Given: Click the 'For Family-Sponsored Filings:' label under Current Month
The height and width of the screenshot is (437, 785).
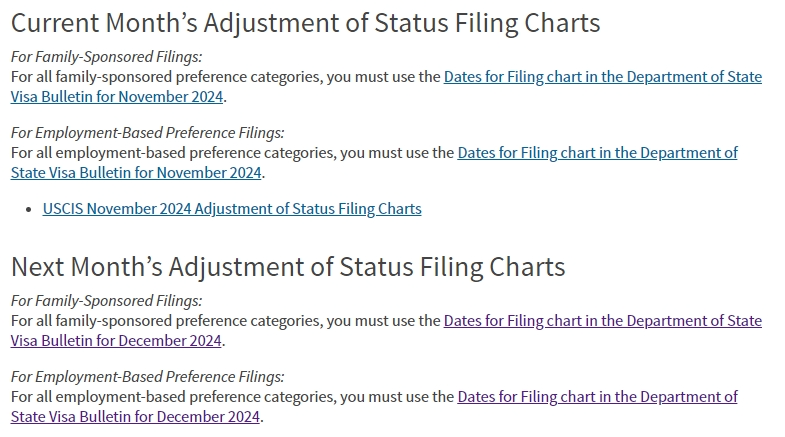Looking at the screenshot, I should pyautogui.click(x=107, y=57).
